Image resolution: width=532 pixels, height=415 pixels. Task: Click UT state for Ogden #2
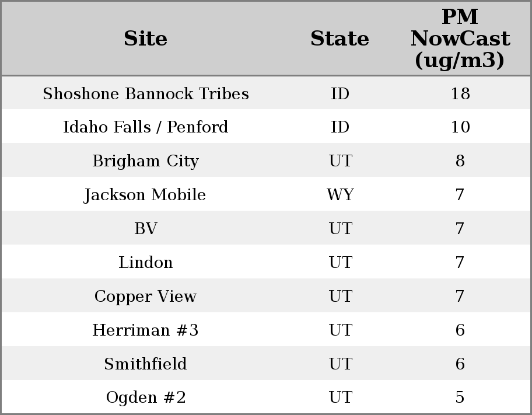(x=340, y=397)
